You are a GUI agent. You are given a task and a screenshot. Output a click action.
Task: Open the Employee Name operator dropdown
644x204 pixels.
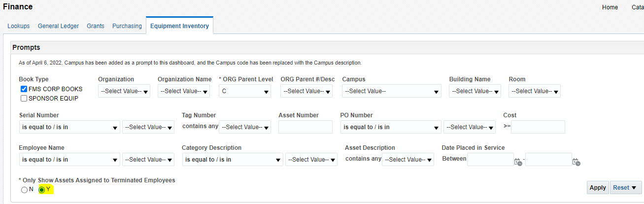[69, 160]
